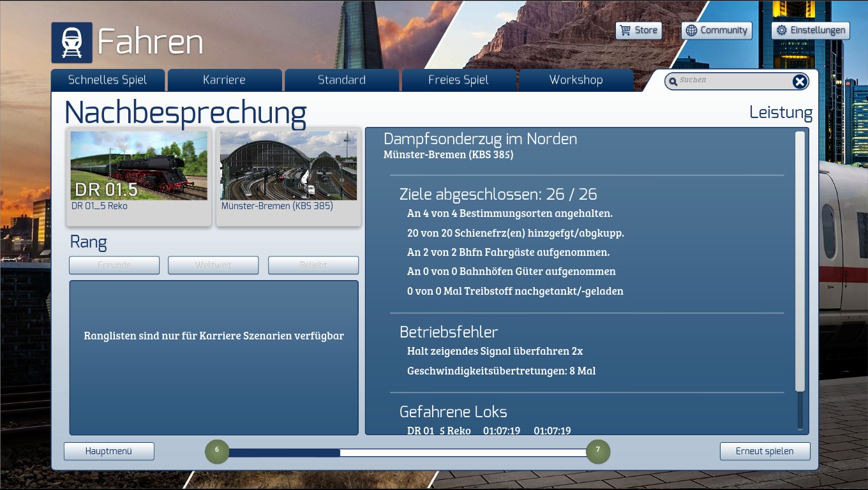
Task: Click An 0 von 0 Bahnhöfen Güter line
Action: 511,271
